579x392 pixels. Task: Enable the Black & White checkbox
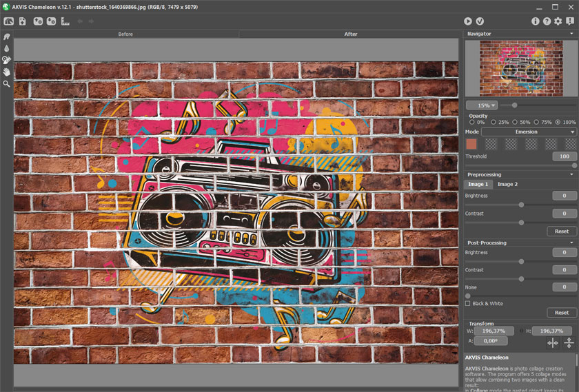[468, 303]
